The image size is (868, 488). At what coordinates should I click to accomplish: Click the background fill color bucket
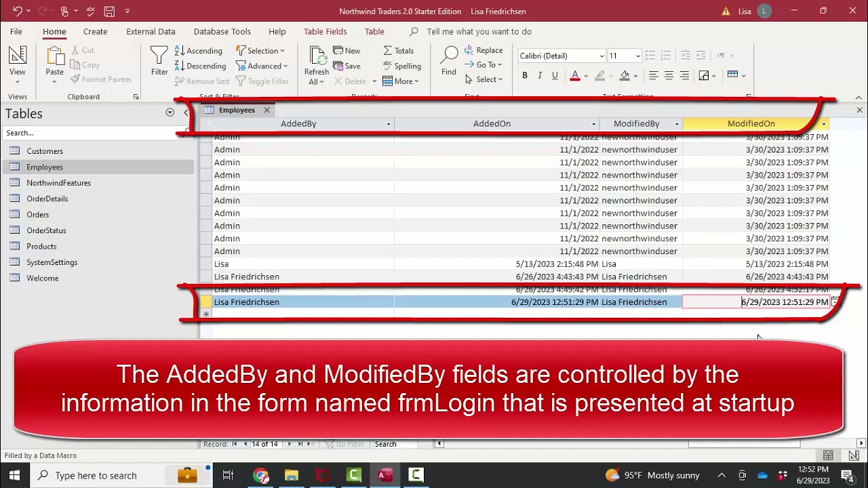625,75
